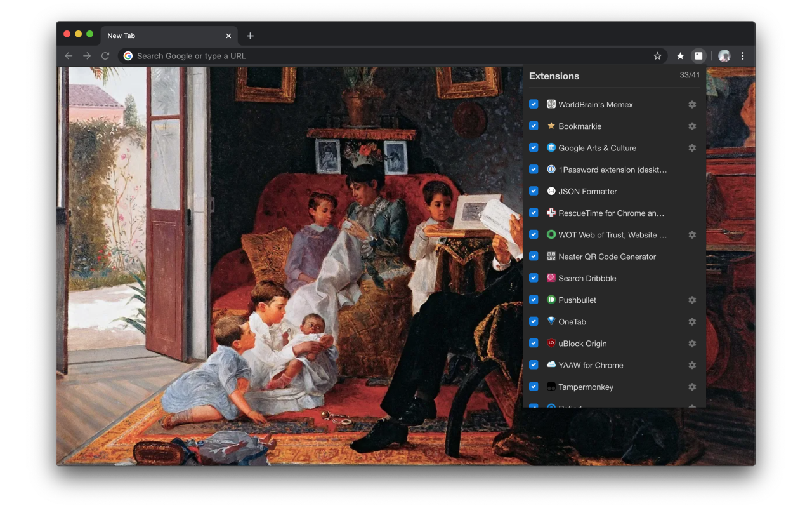Image resolution: width=812 pixels, height=508 pixels.
Task: Open Pushbullet settings gear
Action: click(692, 300)
